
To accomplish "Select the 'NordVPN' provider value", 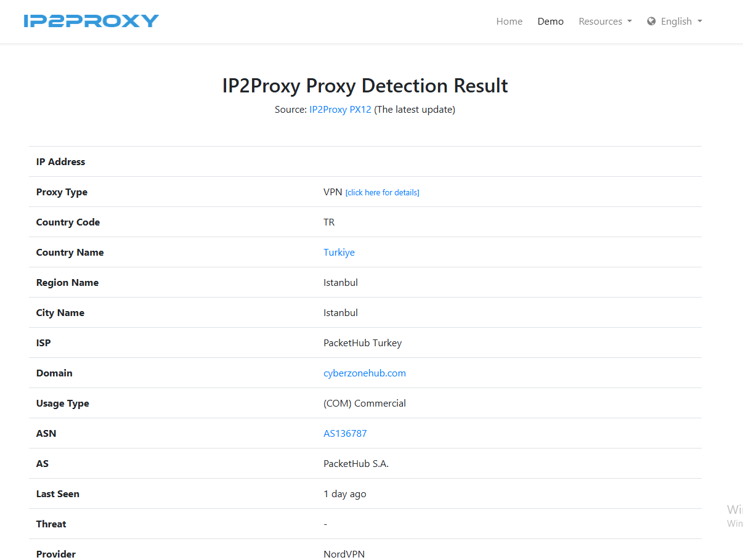I will [344, 554].
